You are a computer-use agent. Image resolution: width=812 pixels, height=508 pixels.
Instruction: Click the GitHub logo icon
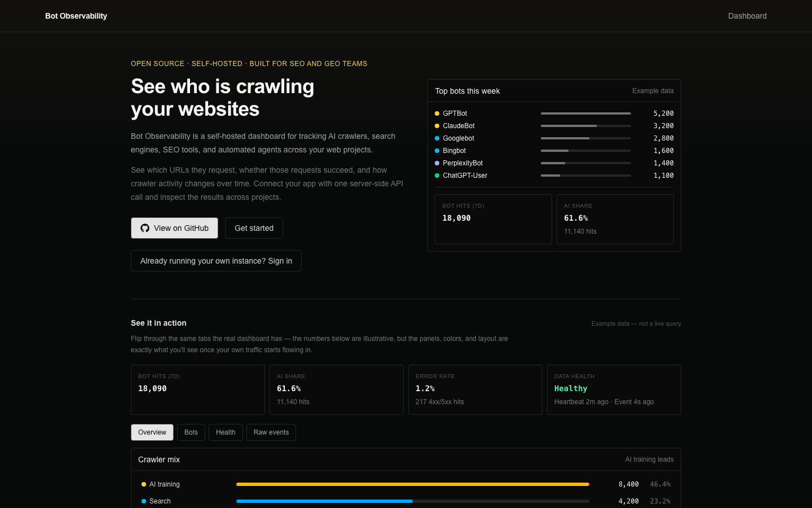pos(145,228)
